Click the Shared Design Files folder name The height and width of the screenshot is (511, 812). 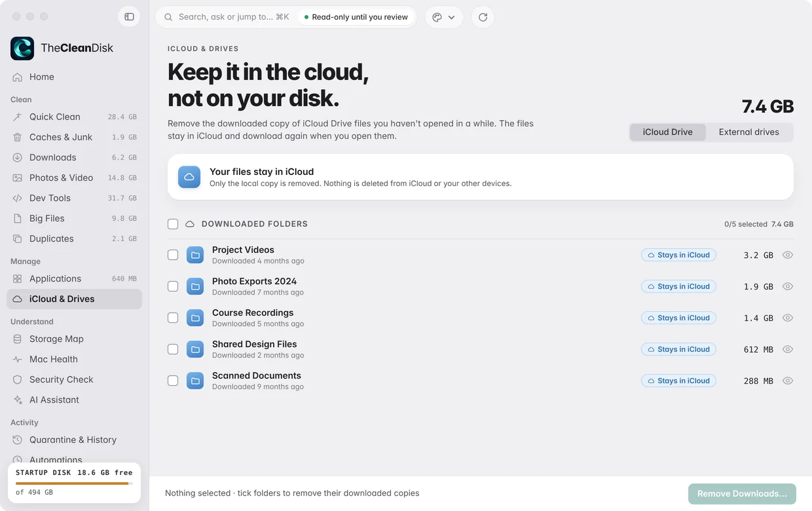click(254, 344)
